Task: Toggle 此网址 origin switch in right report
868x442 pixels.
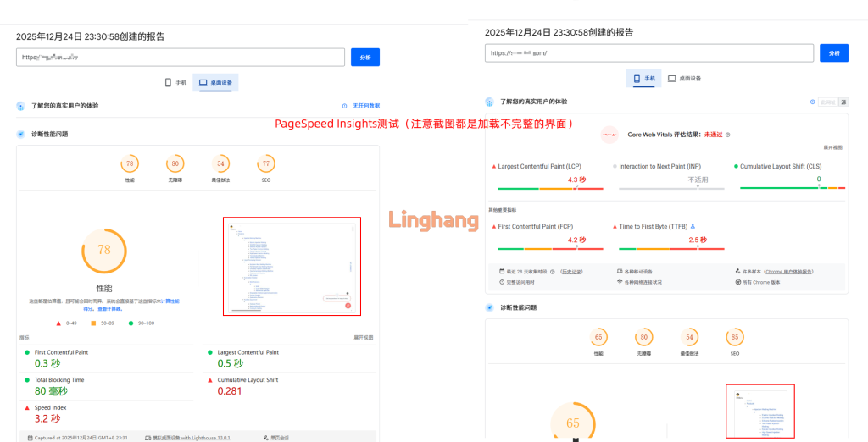Action: click(x=828, y=102)
